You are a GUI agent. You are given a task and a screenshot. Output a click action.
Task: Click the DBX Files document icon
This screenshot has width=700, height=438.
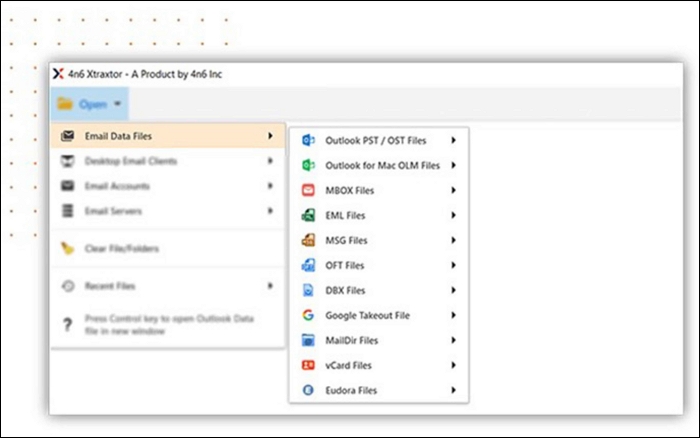[308, 290]
